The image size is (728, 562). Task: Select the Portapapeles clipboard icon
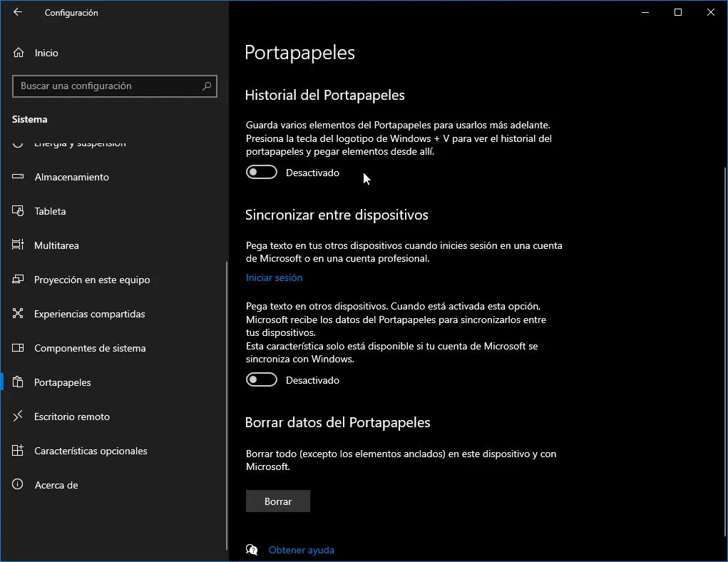(18, 382)
